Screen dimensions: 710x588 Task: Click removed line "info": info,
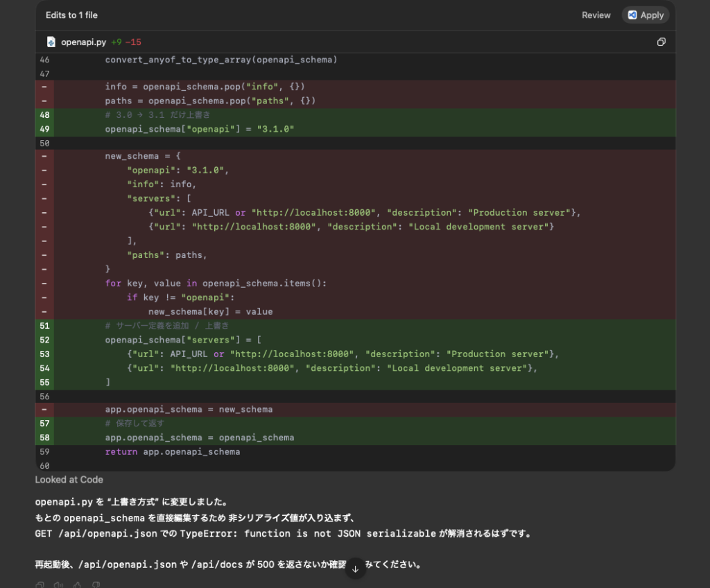pos(162,184)
